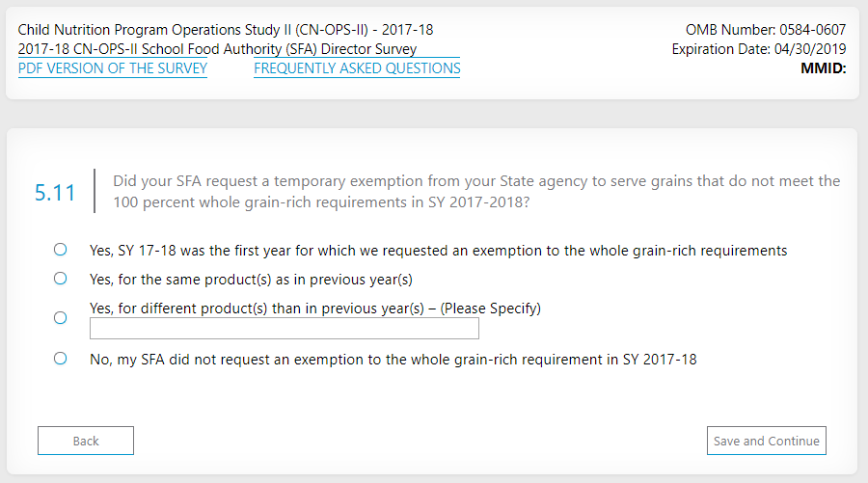
Task: Click the MMID label in the header
Action: 823,68
